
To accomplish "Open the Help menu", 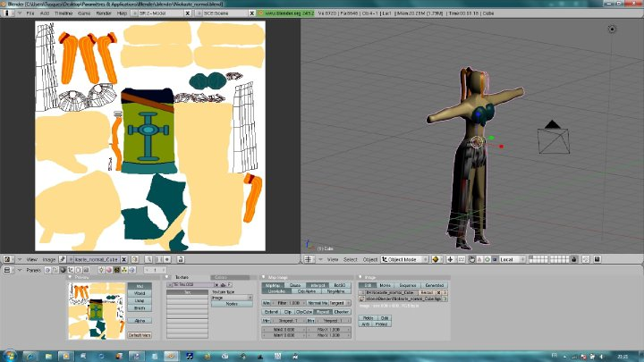I will pyautogui.click(x=122, y=13).
